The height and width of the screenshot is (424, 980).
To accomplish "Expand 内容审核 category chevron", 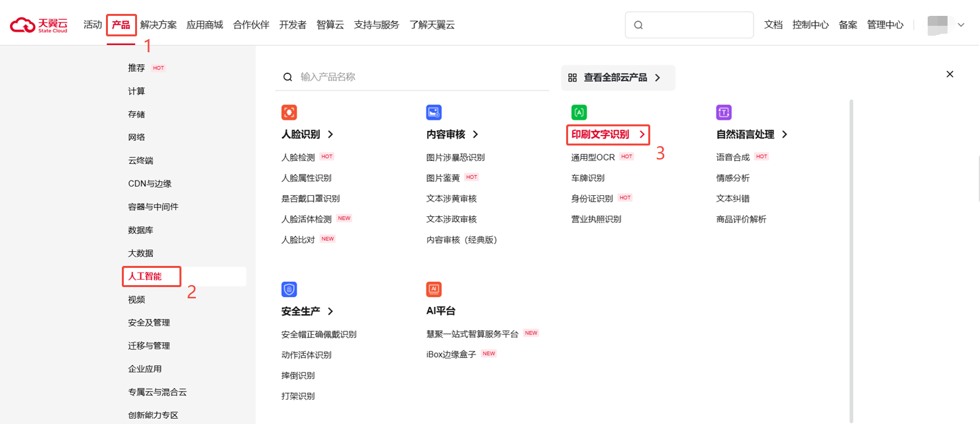I will pyautogui.click(x=475, y=134).
